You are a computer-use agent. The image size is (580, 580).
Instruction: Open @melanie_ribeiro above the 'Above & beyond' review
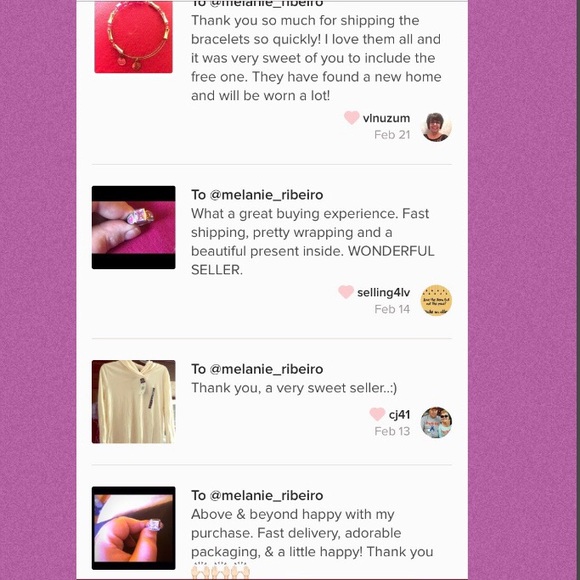click(x=266, y=496)
